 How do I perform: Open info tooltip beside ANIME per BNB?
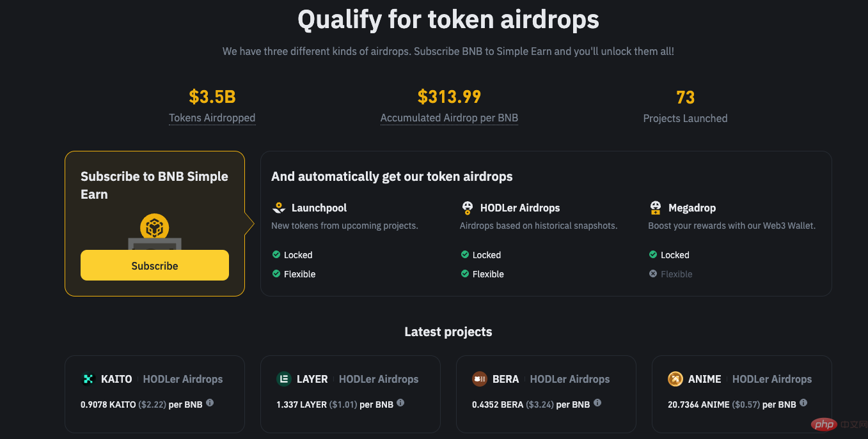(803, 403)
